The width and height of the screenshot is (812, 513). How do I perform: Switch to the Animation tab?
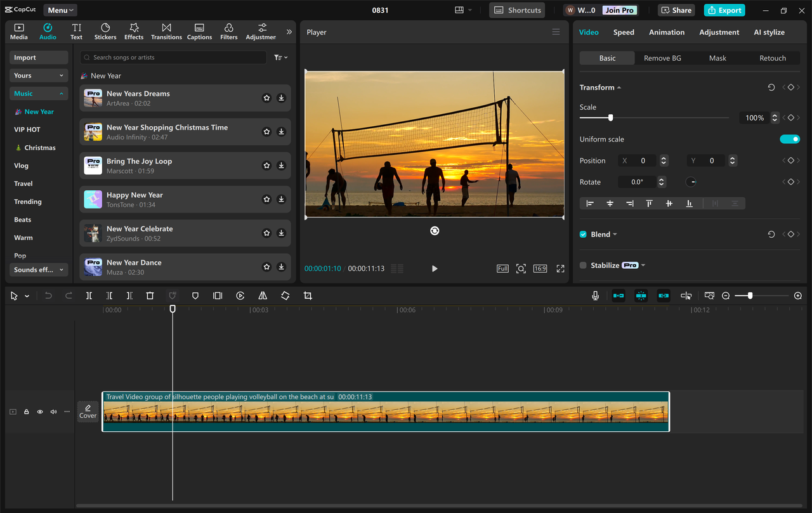666,32
